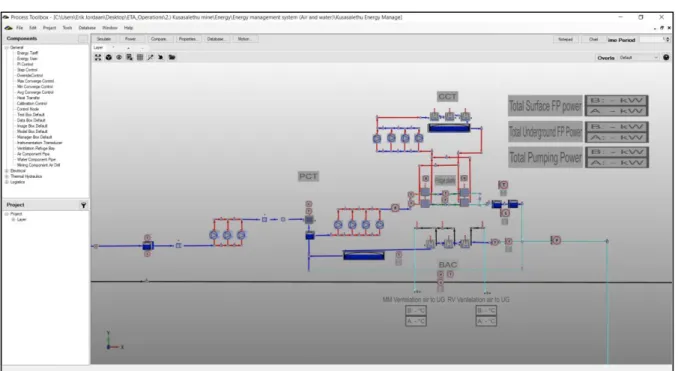Viewport: 678px width, 371px height.
Task: Select Mining Component Air Drill item
Action: (x=38, y=165)
